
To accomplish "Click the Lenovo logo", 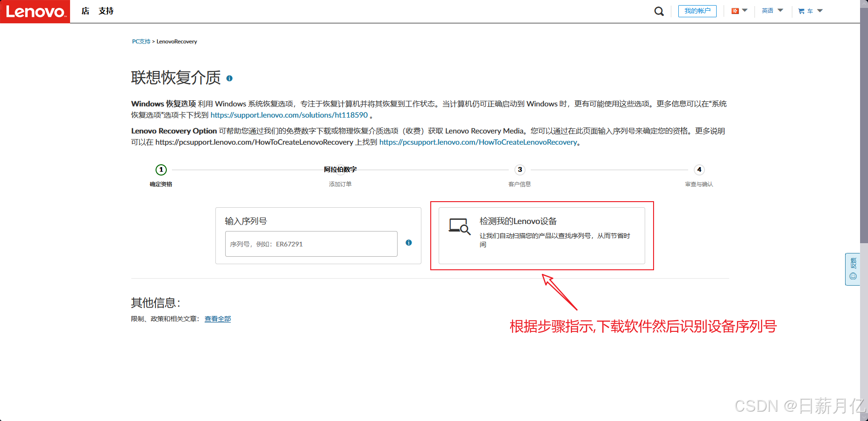I will [x=35, y=11].
